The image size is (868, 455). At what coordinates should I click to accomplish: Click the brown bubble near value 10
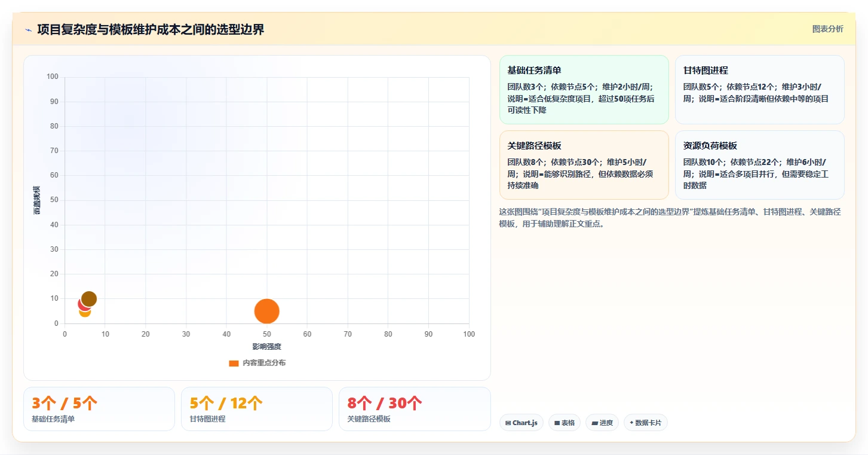[89, 298]
